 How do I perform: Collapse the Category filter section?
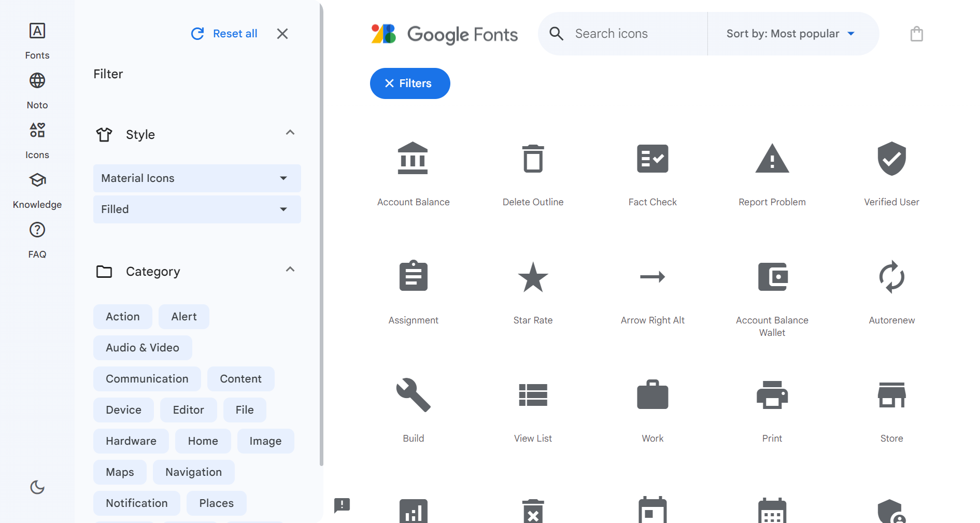(x=290, y=270)
